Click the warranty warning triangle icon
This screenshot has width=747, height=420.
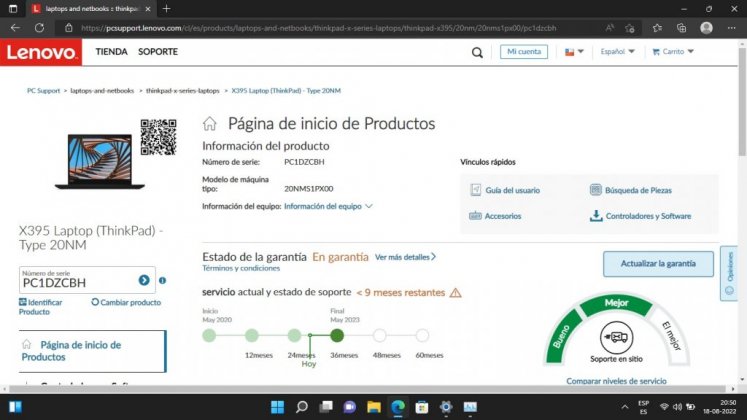tap(455, 292)
